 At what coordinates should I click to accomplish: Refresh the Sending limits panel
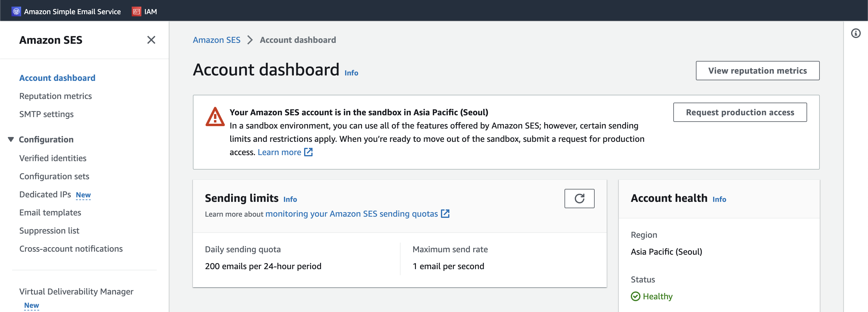pos(579,198)
